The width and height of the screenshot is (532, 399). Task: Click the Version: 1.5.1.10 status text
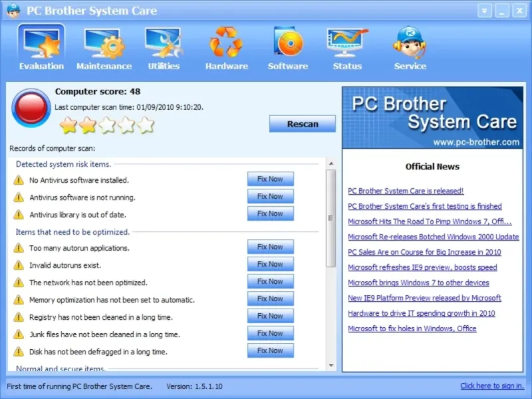[194, 386]
